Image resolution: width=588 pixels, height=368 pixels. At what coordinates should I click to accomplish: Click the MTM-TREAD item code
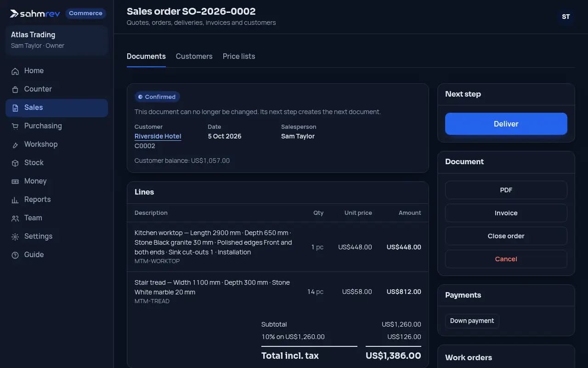(x=152, y=301)
